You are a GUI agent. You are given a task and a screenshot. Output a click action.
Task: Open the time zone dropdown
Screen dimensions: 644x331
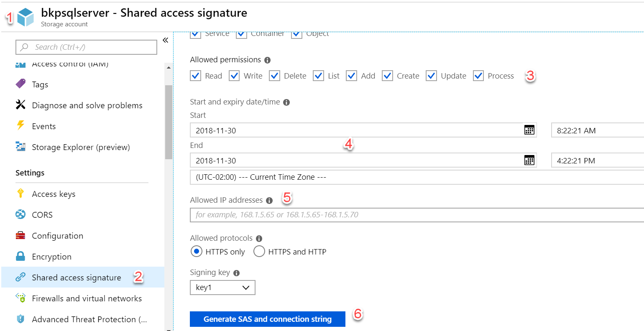[x=416, y=177]
